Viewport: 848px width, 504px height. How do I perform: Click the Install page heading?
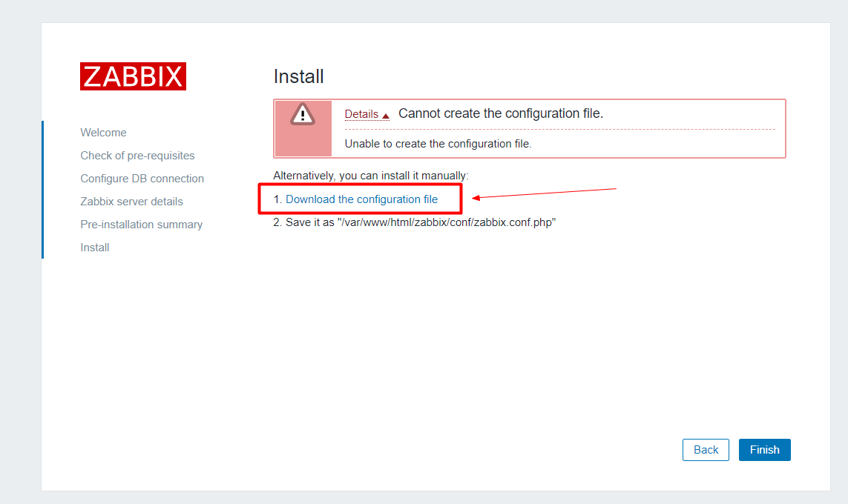[x=298, y=76]
